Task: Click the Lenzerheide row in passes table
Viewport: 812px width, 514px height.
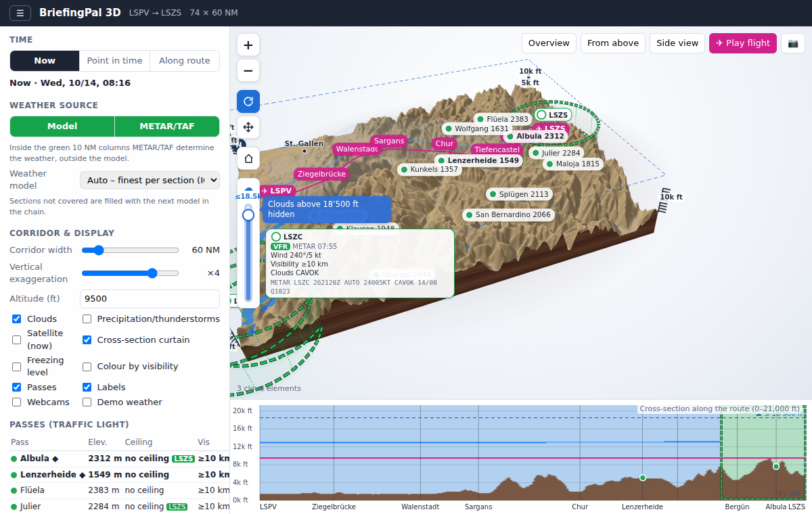Action: coord(120,475)
